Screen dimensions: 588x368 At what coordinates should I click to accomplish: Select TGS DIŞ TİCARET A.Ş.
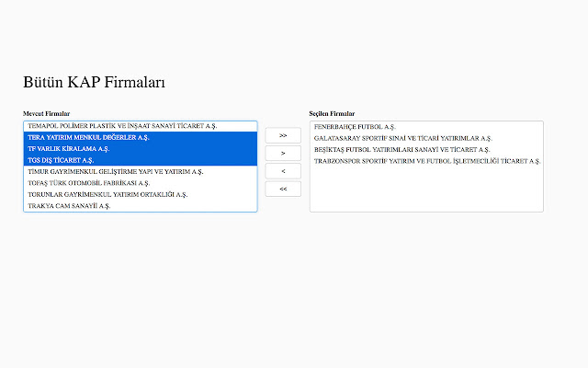141,160
